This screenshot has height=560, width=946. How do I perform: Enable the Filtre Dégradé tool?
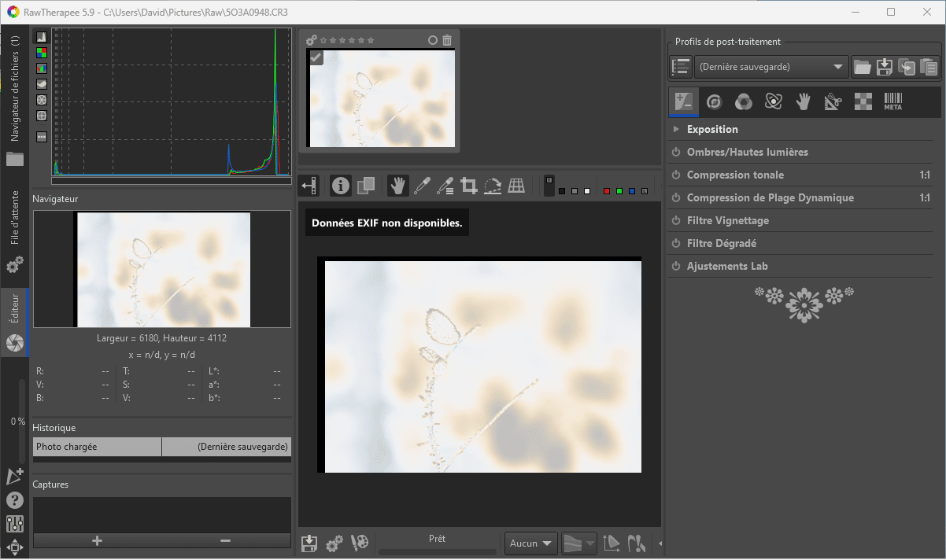(675, 243)
